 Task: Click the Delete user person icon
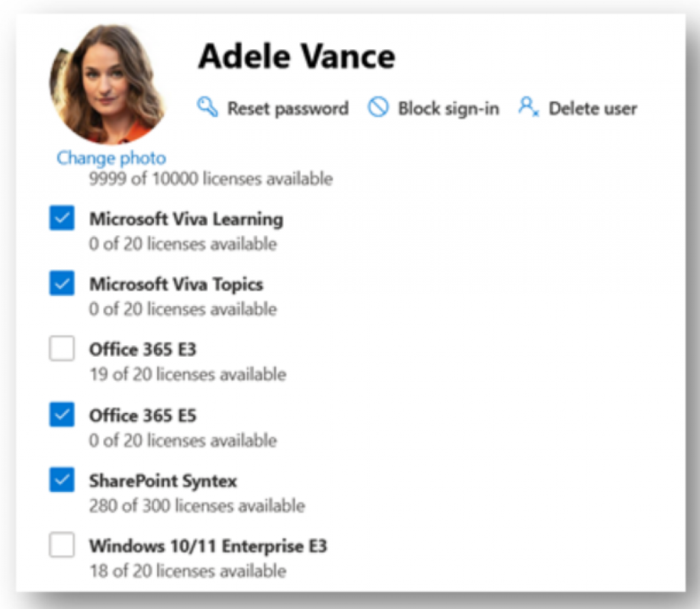coord(528,107)
